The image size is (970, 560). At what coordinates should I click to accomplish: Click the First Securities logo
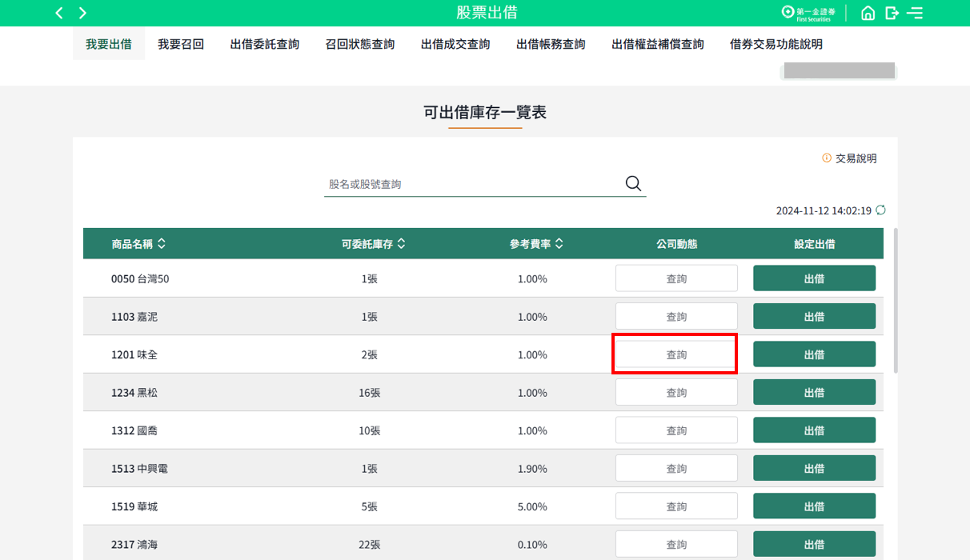tap(808, 13)
